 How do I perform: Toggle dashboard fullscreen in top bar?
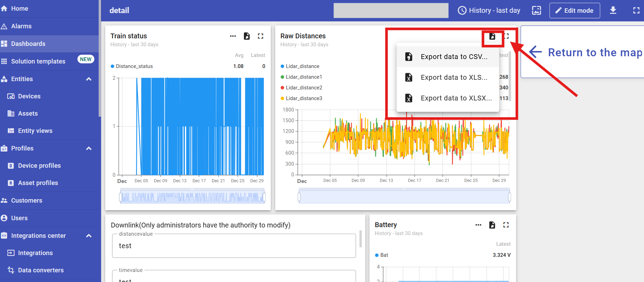(x=636, y=10)
